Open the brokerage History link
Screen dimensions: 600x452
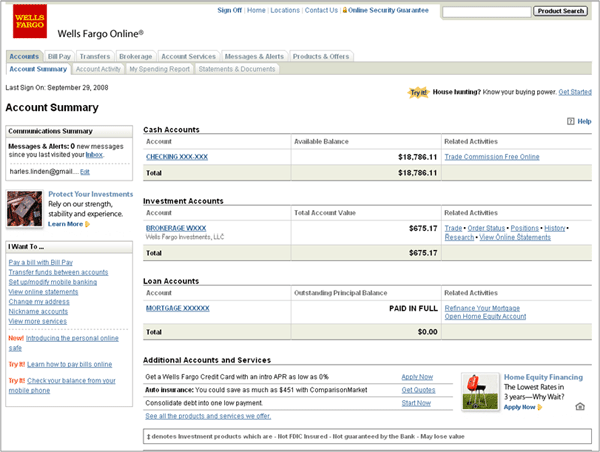[x=554, y=228]
